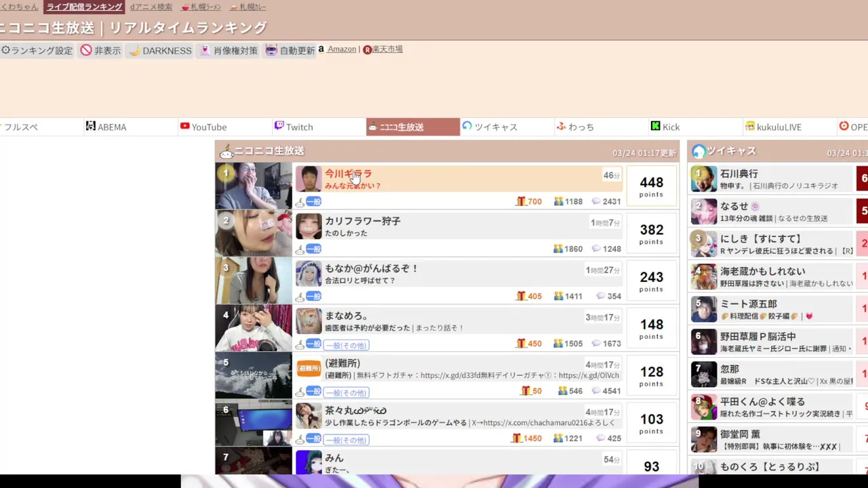
Task: Click 忽那's avatar in ツイキャス list
Action: tap(704, 375)
